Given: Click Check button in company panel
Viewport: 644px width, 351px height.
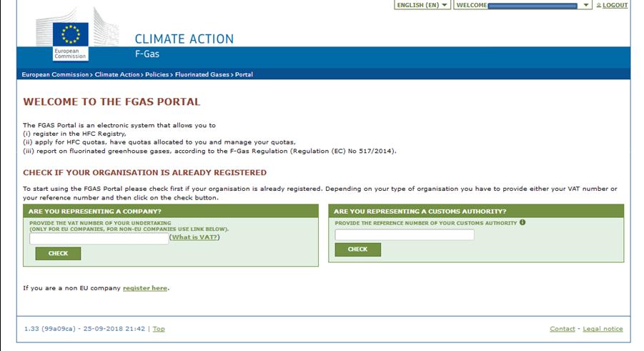Looking at the screenshot, I should click(58, 254).
